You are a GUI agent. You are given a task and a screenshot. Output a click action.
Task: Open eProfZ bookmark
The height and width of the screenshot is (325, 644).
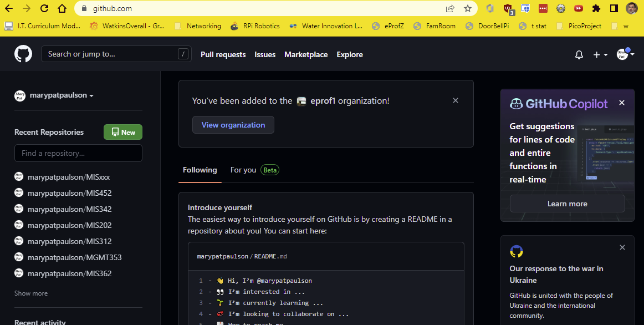(x=388, y=26)
